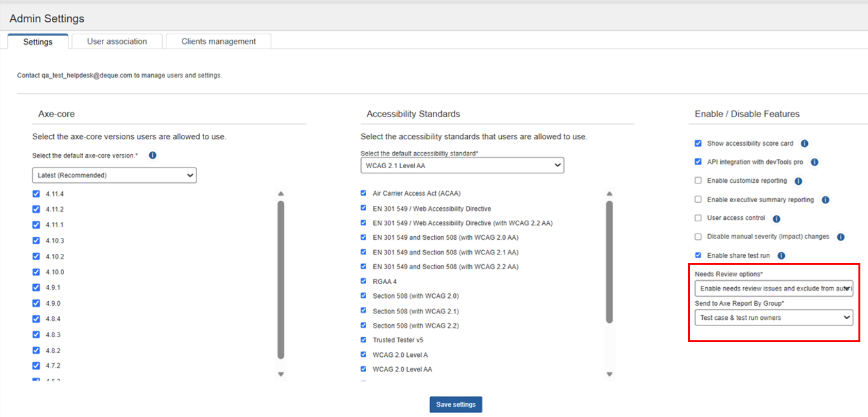Uncheck Air Carrier Access Act (ACAA) standard
Image resolution: width=868 pixels, height=417 pixels.
click(x=364, y=193)
